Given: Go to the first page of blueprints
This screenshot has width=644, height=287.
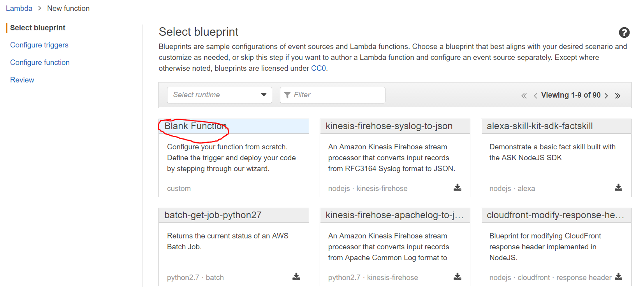Looking at the screenshot, I should pos(524,96).
